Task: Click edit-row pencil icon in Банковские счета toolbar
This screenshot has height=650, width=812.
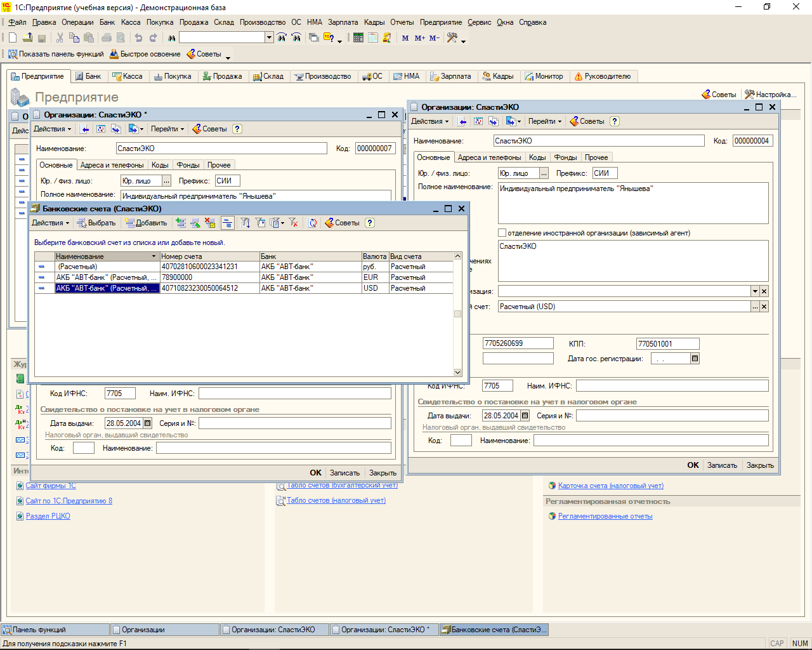Action: [195, 223]
